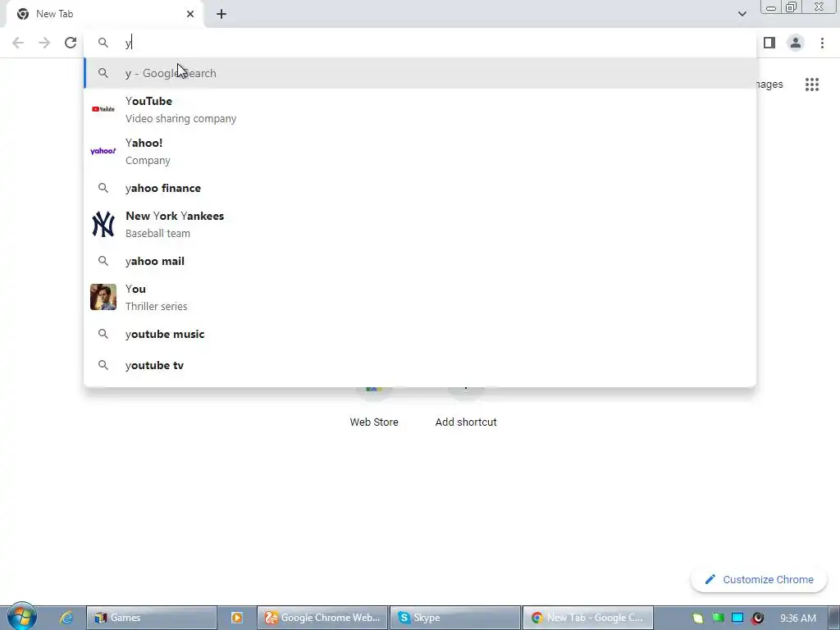Switch to Google Chrome Web taskbar window
Image resolution: width=840 pixels, height=630 pixels.
point(322,618)
